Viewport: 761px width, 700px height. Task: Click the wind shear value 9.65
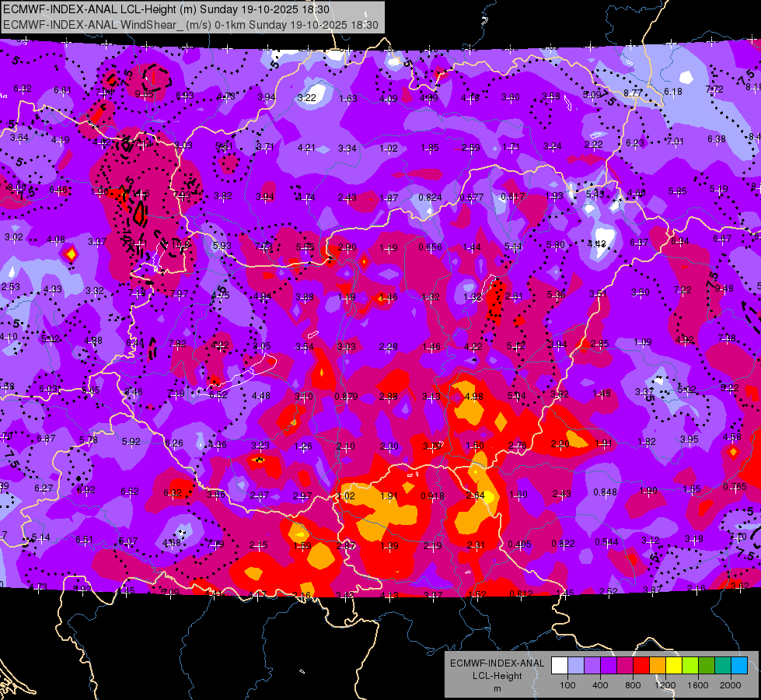[x=144, y=94]
